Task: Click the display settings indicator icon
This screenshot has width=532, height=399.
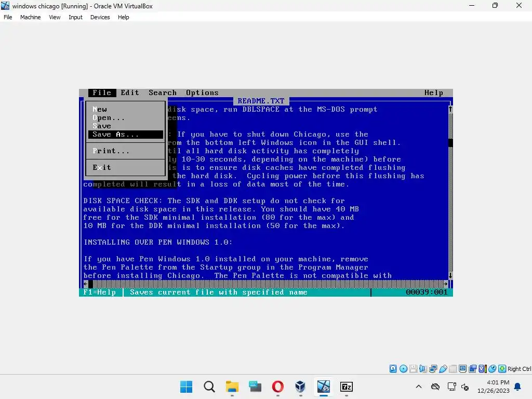Action: coord(462,369)
